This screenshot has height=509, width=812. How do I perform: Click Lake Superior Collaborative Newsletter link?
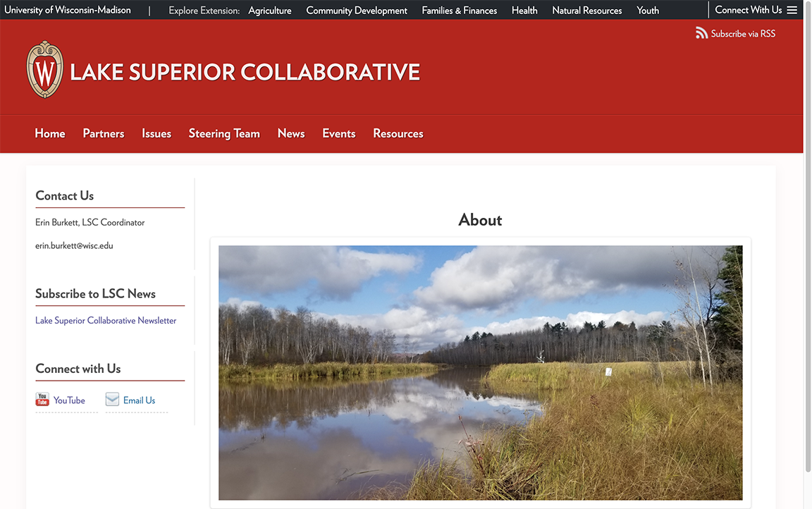pos(106,320)
